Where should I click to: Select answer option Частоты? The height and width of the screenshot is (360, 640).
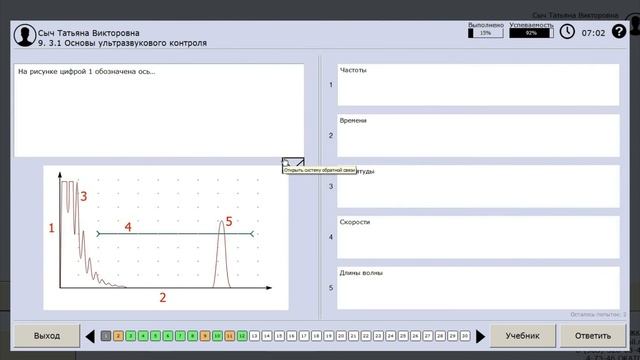(x=478, y=85)
